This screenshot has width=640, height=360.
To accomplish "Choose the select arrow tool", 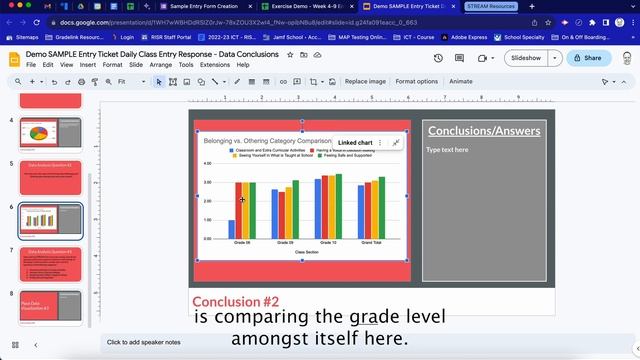I will [x=159, y=82].
